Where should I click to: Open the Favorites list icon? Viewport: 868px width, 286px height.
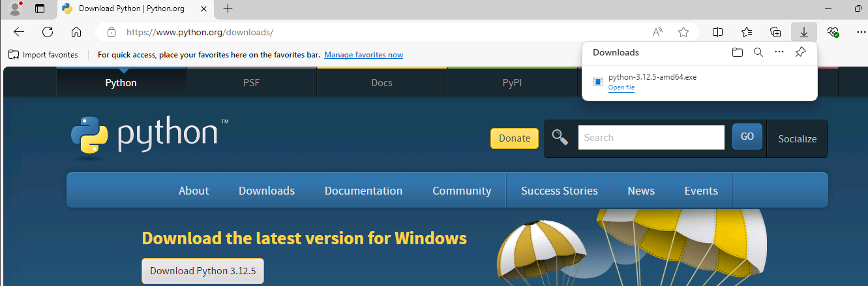tap(747, 32)
